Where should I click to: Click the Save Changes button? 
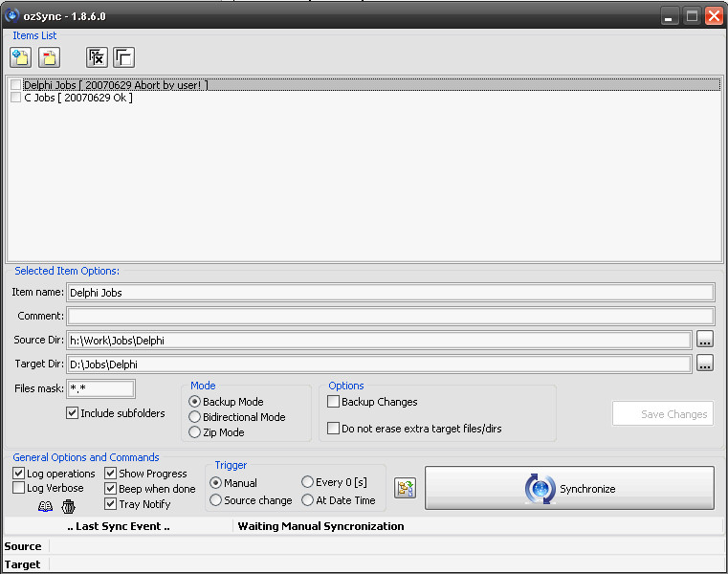663,414
